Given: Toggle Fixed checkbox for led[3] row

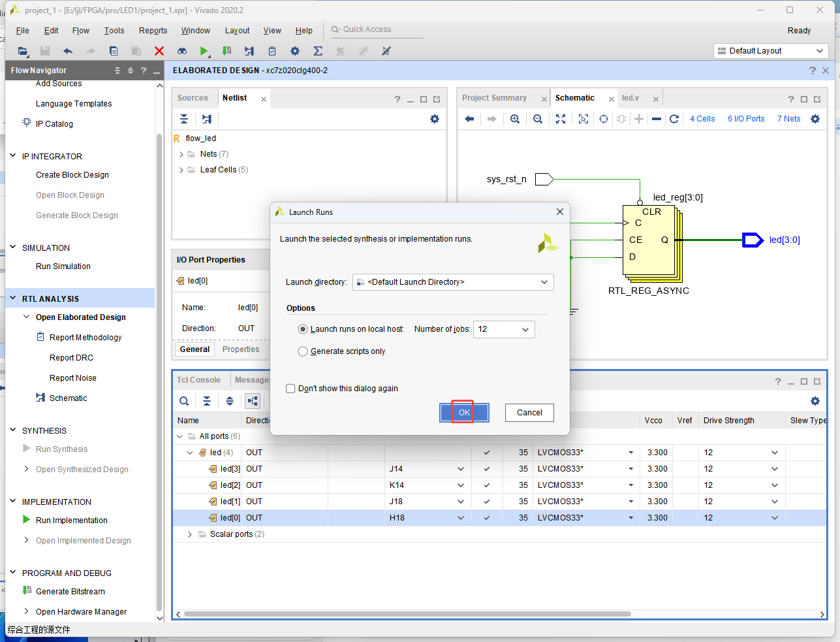Looking at the screenshot, I should point(487,469).
